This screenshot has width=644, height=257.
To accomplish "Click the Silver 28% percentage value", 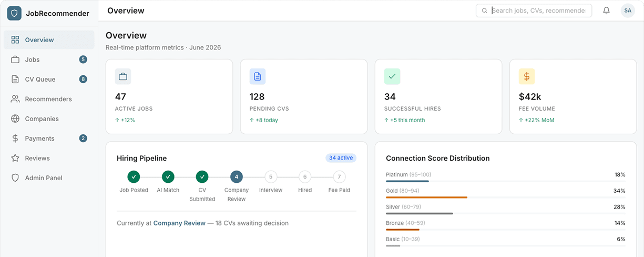I will pos(619,207).
